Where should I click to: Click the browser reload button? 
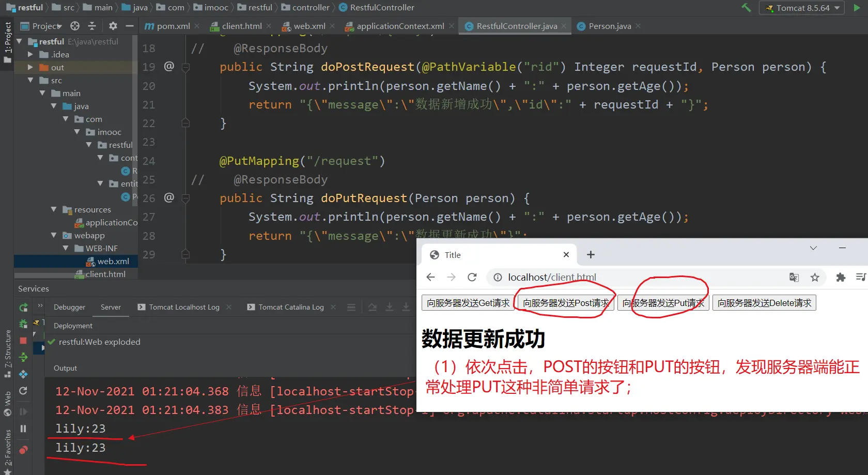[472, 278]
